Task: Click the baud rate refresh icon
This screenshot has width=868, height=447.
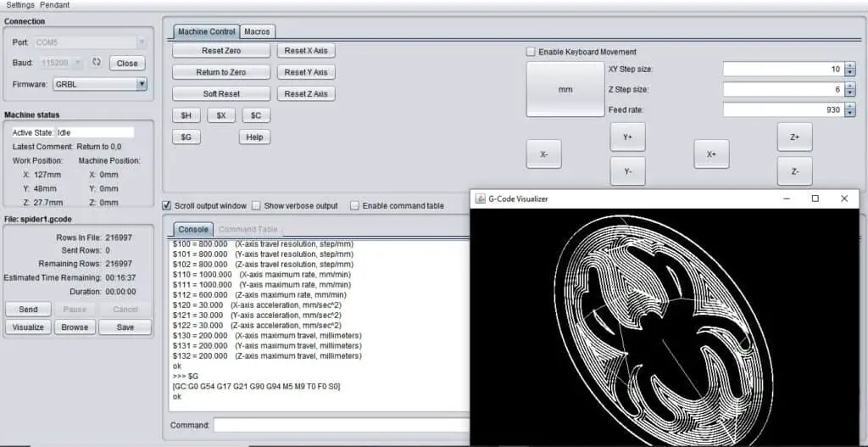Action: click(x=97, y=63)
